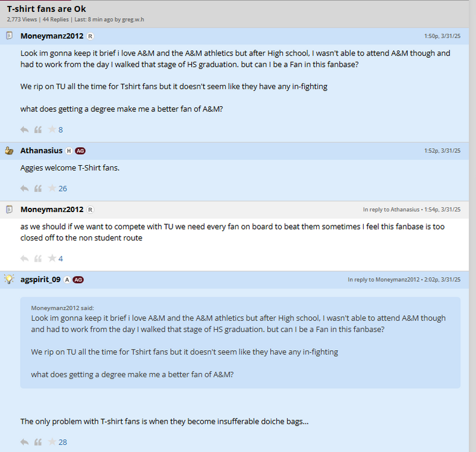
Task: Click the AG badge next to Athanasius
Action: tap(80, 151)
